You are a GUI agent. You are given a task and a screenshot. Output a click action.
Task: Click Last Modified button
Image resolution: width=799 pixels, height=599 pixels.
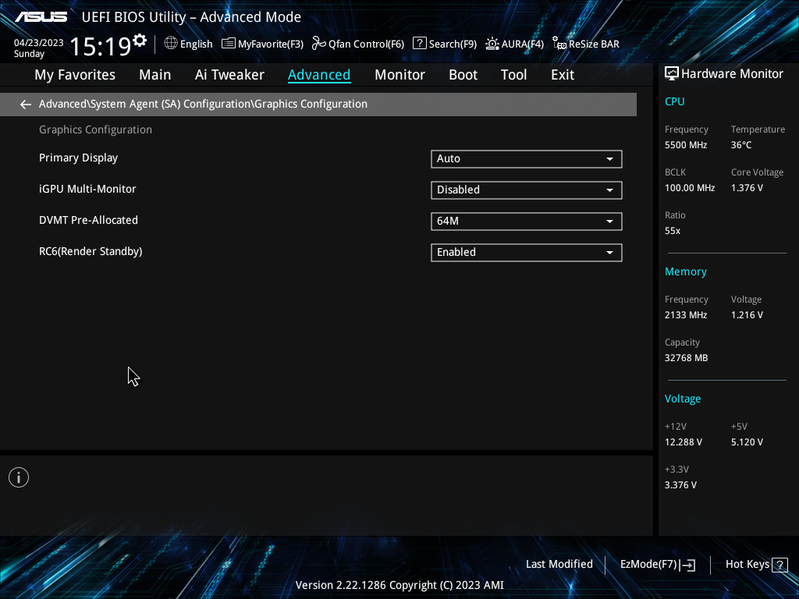click(559, 564)
